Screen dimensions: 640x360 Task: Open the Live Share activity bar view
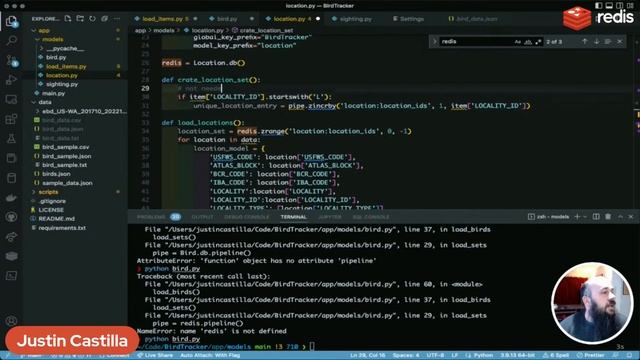tap(11, 237)
